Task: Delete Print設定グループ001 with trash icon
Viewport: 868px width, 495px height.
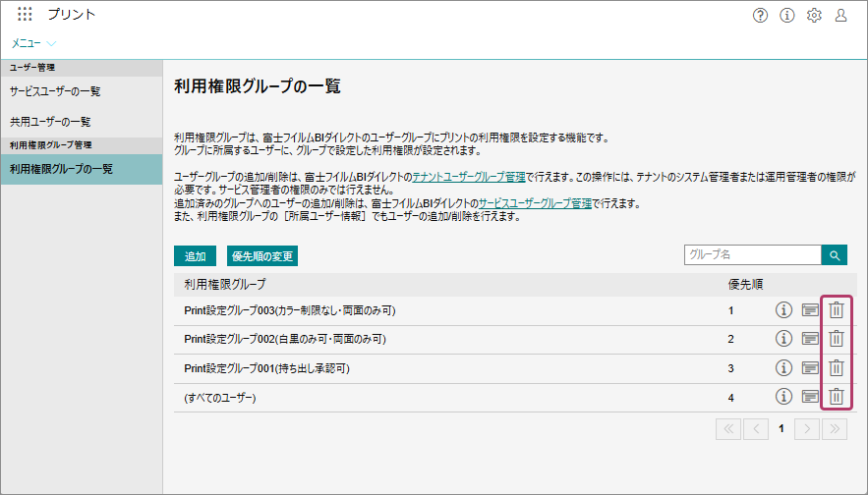Action: pyautogui.click(x=836, y=367)
